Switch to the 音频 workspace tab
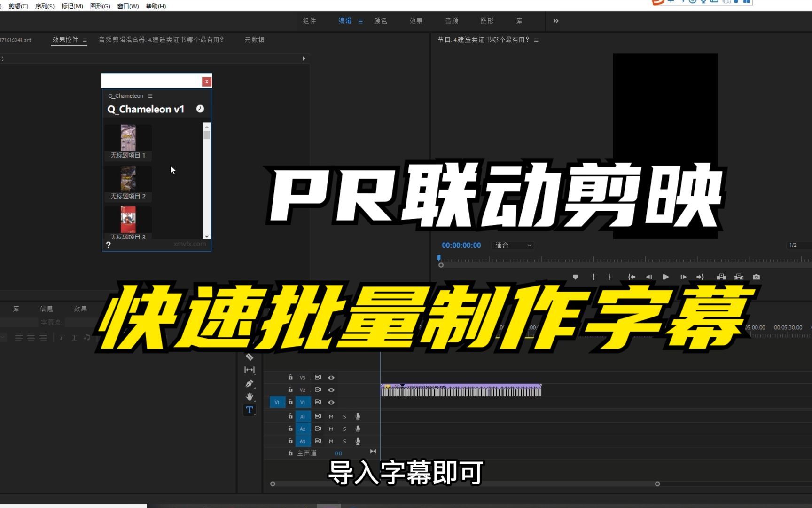This screenshot has width=812, height=508. point(452,21)
